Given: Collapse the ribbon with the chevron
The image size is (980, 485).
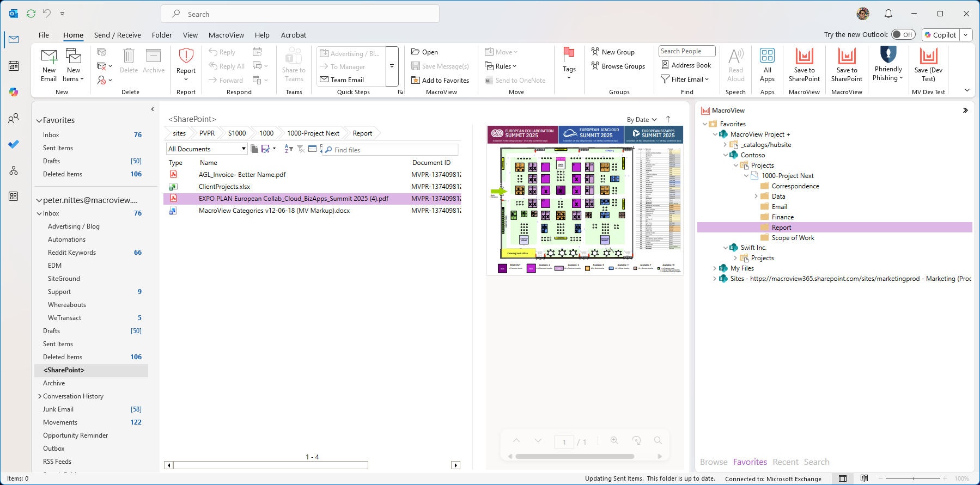Looking at the screenshot, I should click(967, 90).
